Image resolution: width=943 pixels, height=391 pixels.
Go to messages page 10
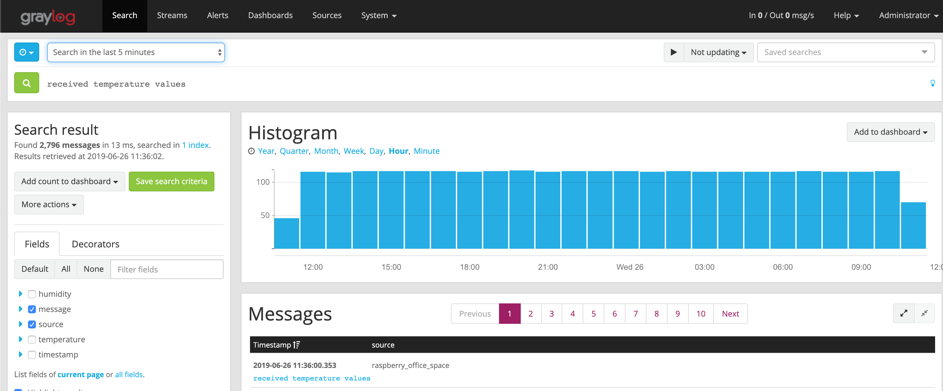(x=701, y=313)
